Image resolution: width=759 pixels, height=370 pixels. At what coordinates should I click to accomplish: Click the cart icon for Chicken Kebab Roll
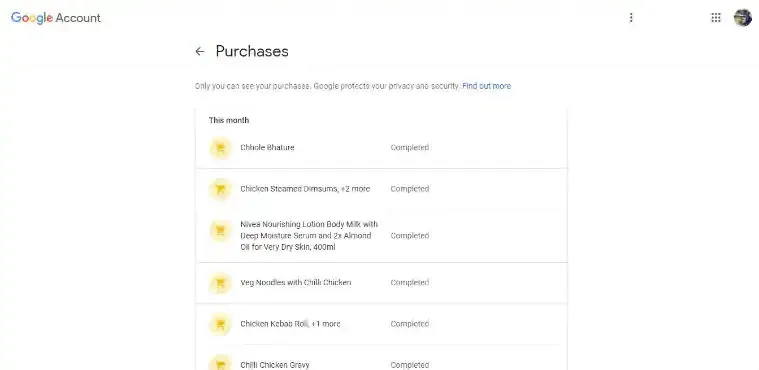pos(220,324)
